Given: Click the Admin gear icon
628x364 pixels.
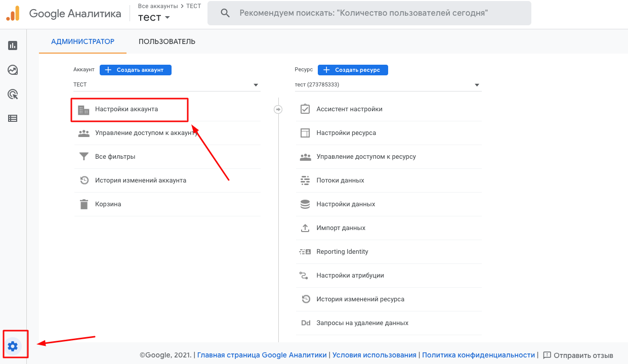Looking at the screenshot, I should pyautogui.click(x=13, y=346).
